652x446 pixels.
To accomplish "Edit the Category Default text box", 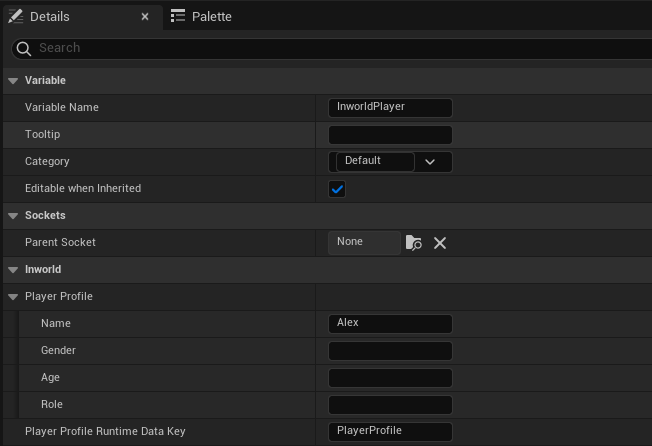I will [375, 161].
